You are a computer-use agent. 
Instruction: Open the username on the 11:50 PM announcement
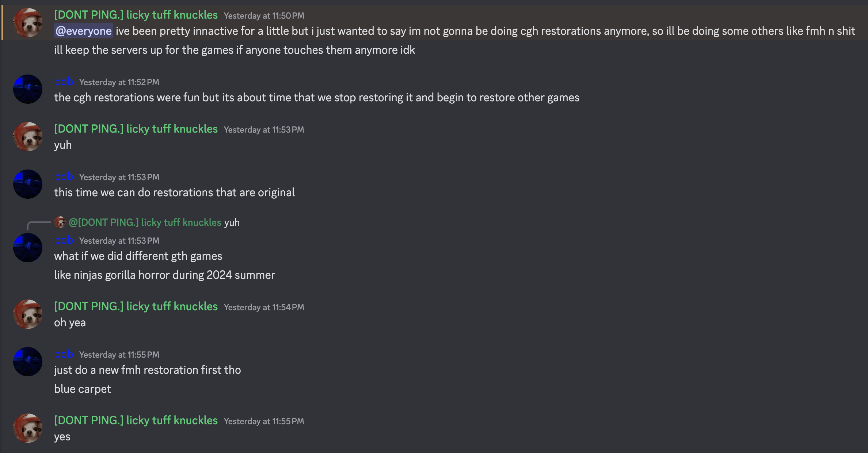[x=136, y=15]
